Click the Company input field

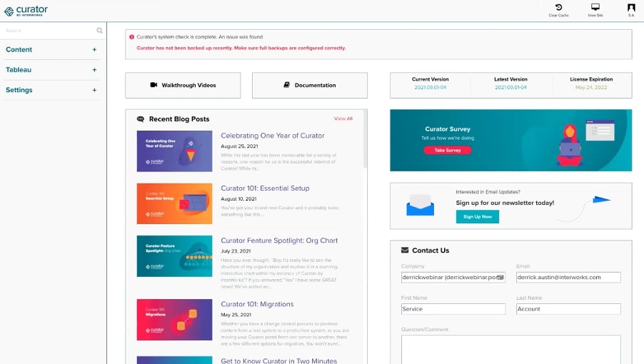[453, 278]
